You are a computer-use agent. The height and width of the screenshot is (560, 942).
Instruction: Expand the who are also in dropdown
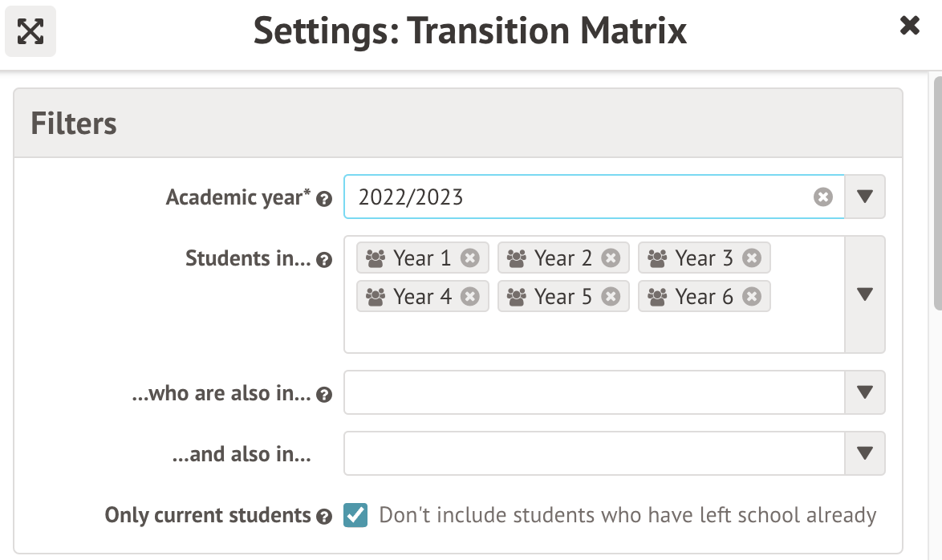(864, 392)
